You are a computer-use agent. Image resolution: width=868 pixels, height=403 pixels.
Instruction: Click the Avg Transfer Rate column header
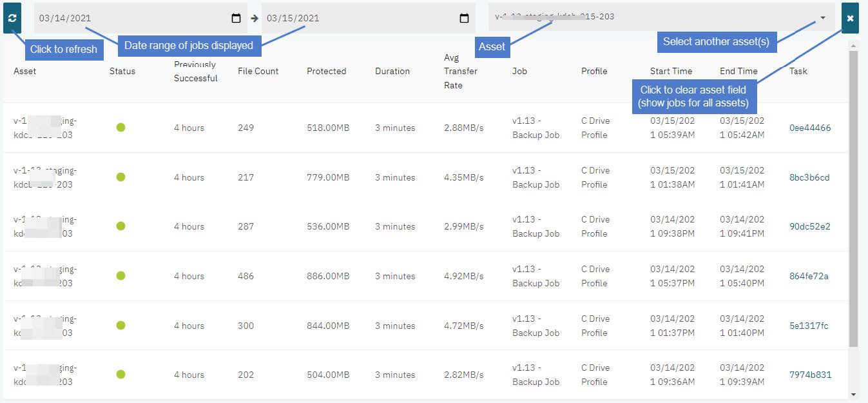[461, 71]
